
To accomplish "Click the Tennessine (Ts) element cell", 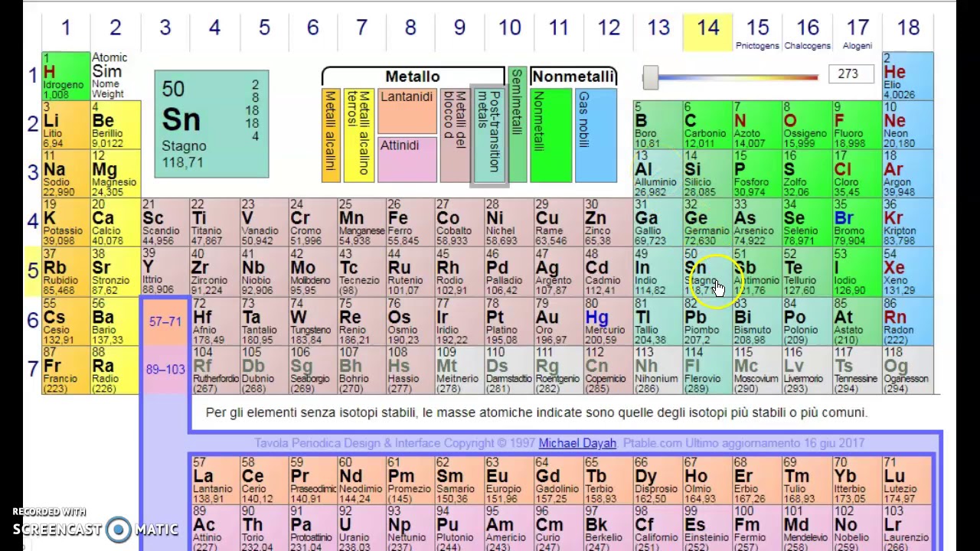I will click(857, 370).
